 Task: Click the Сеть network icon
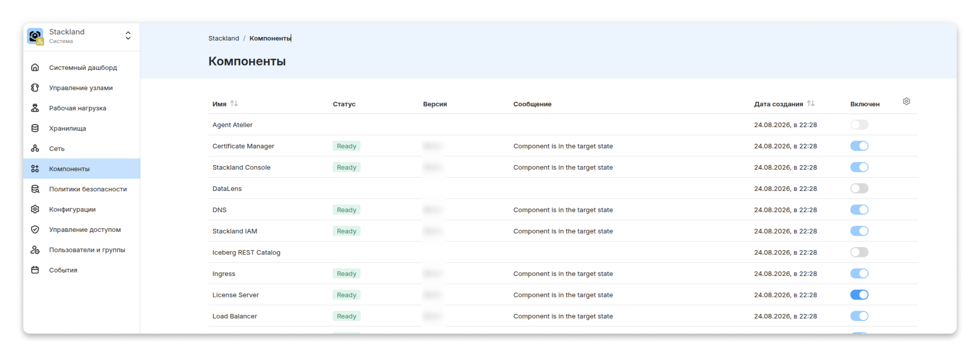click(35, 148)
